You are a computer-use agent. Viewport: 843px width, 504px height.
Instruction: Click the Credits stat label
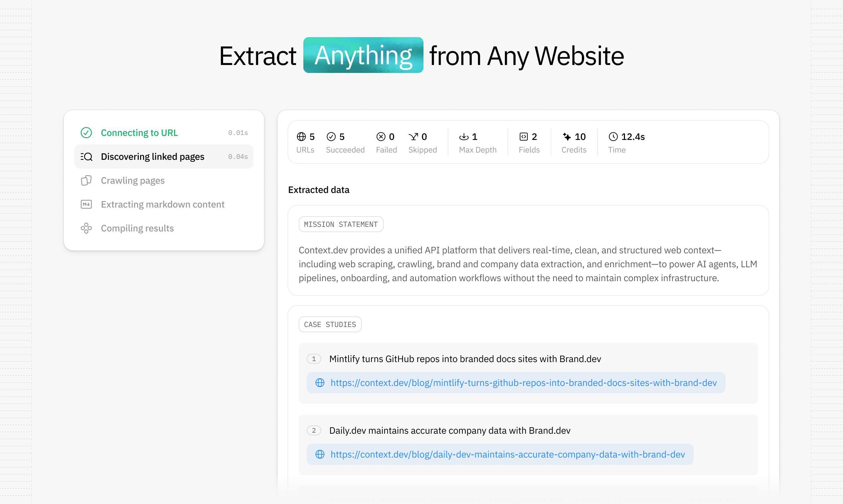(574, 150)
